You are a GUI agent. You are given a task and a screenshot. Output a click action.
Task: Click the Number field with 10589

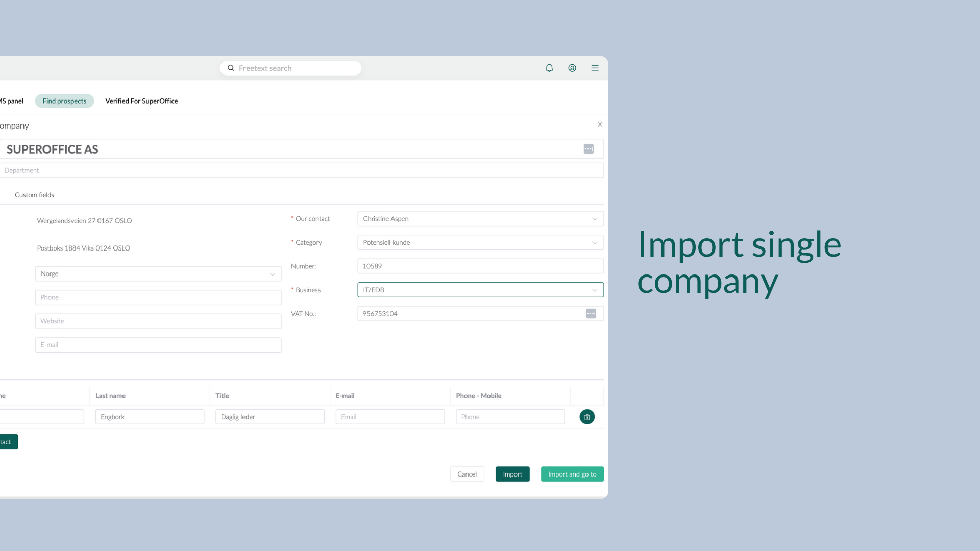pos(480,266)
